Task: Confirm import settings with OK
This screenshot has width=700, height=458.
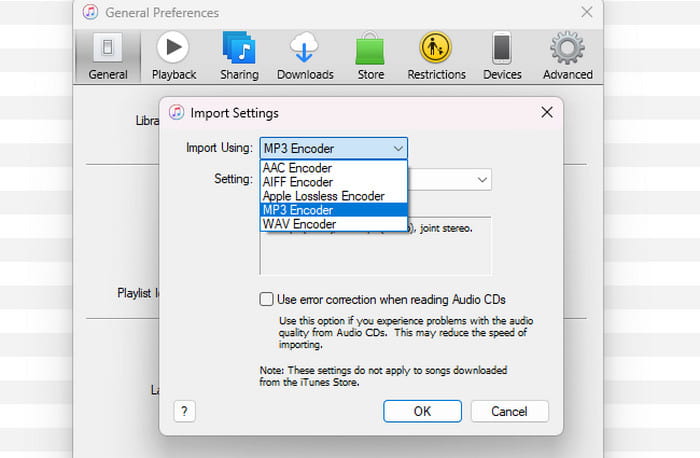Action: (x=422, y=411)
